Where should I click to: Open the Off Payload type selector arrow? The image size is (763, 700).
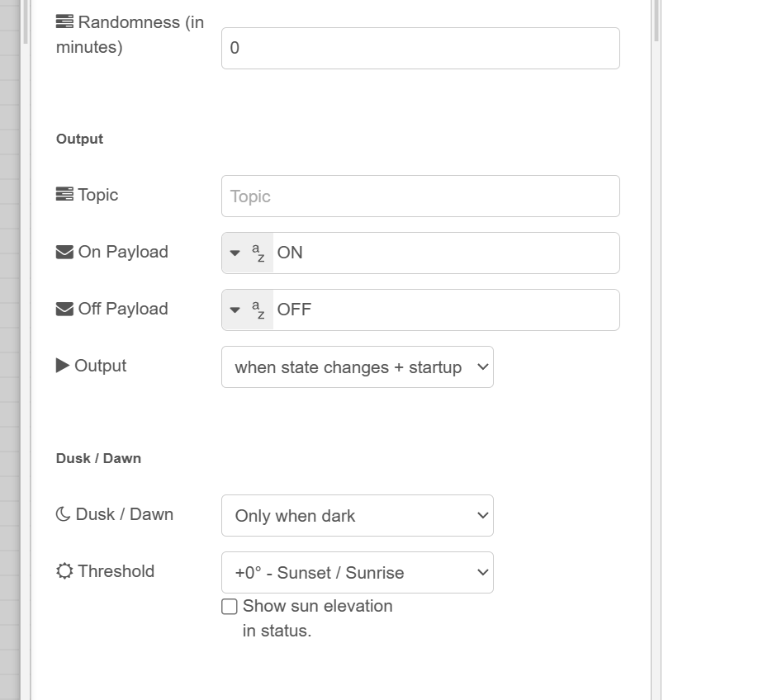tap(235, 310)
